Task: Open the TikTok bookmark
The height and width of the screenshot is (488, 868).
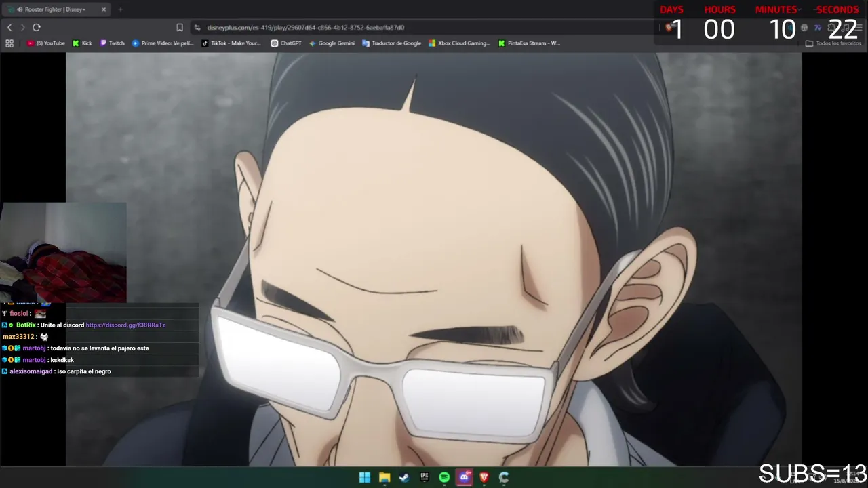Action: pyautogui.click(x=231, y=43)
